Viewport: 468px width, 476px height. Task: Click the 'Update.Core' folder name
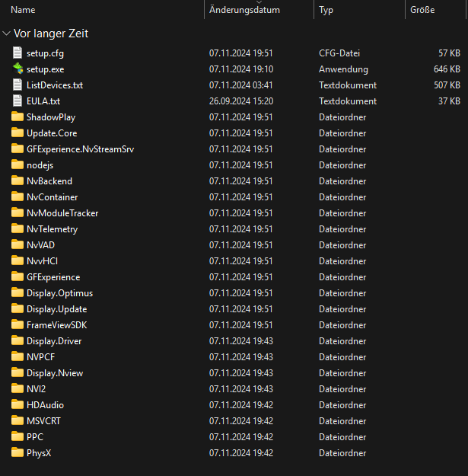point(52,133)
